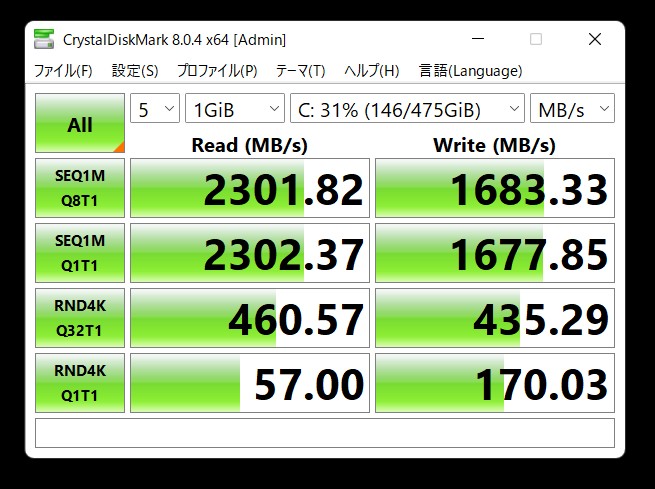Click the Write (MB/s) column header
Viewport: 655px width, 489px height.
coord(495,145)
